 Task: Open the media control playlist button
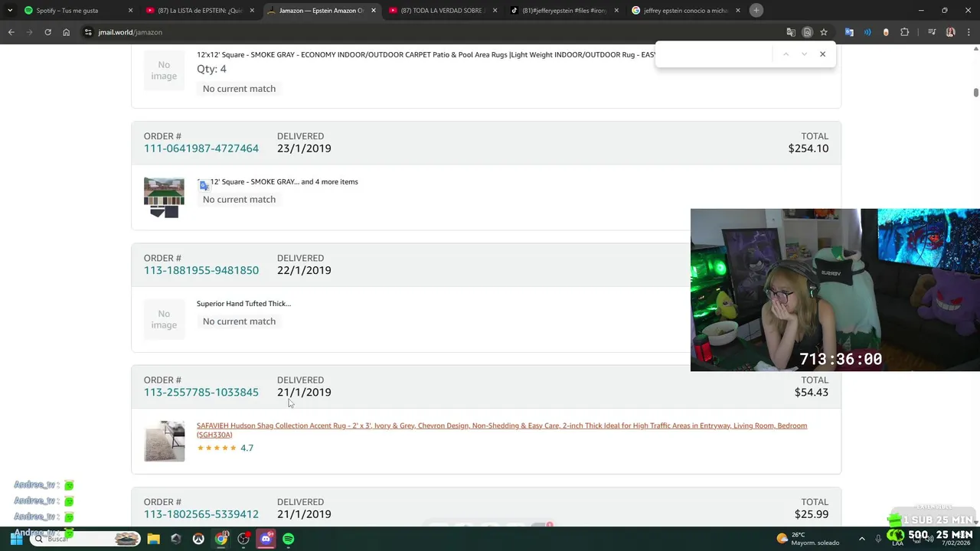pyautogui.click(x=932, y=32)
